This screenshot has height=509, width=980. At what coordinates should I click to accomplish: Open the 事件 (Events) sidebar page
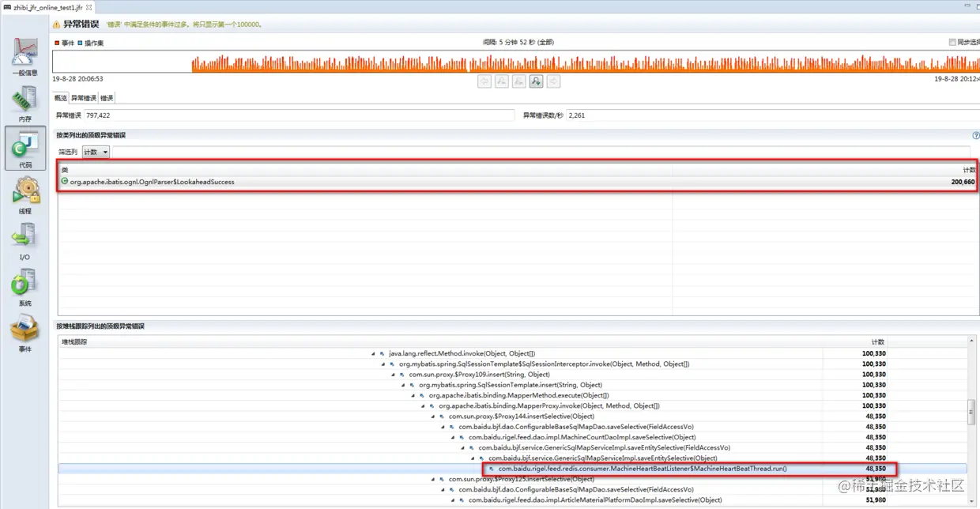[24, 333]
